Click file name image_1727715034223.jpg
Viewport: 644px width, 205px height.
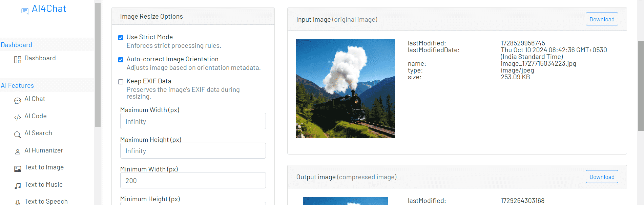[538, 64]
